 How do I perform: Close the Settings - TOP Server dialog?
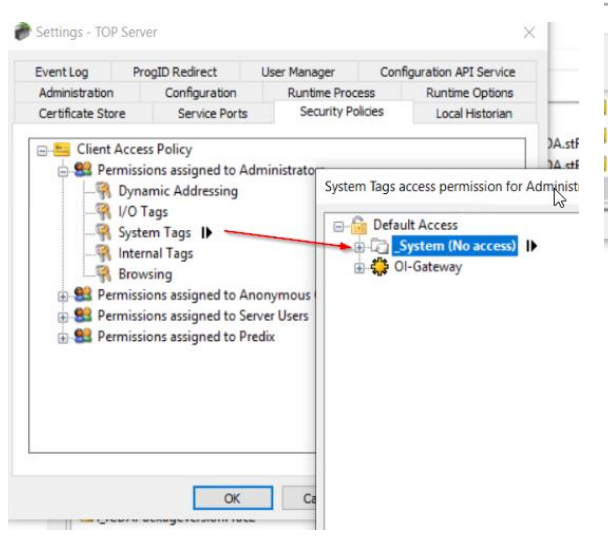pyautogui.click(x=529, y=32)
